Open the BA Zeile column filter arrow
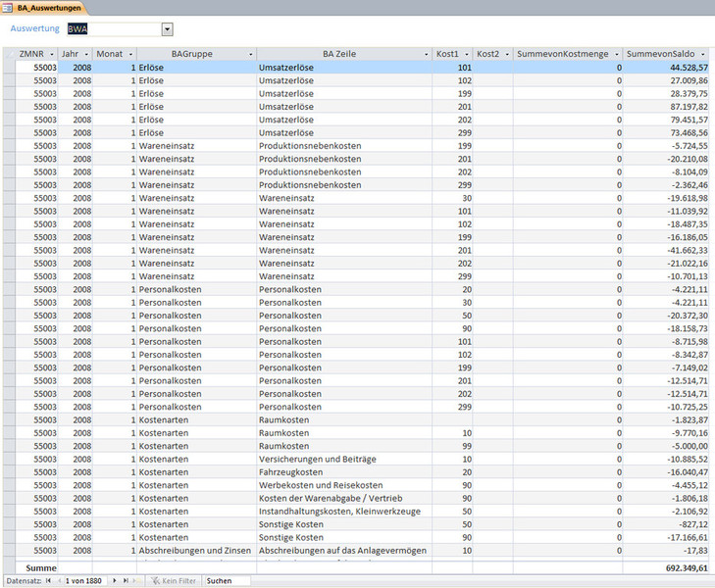This screenshot has width=715, height=588. pos(427,54)
